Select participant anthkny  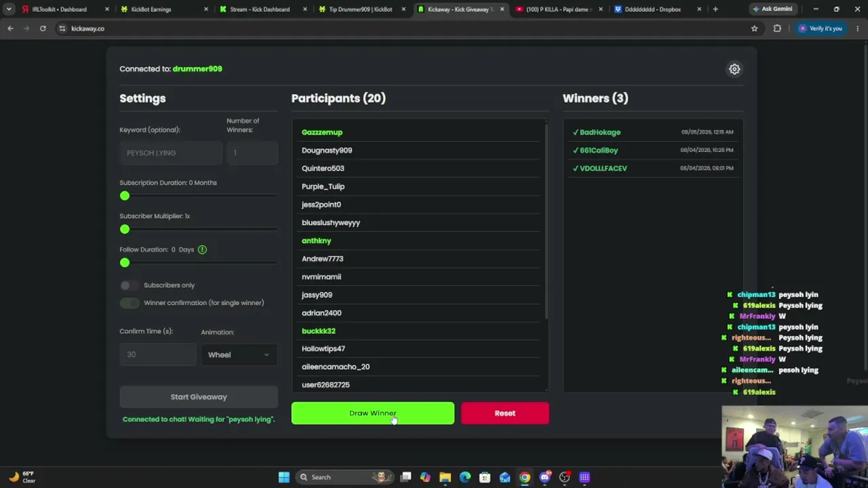tap(316, 241)
